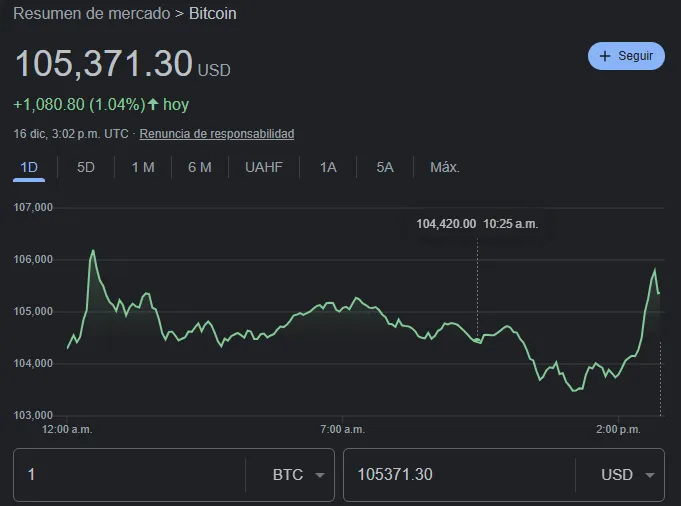This screenshot has width=681, height=506.
Task: Click the plus icon on Seguir button
Action: click(605, 56)
